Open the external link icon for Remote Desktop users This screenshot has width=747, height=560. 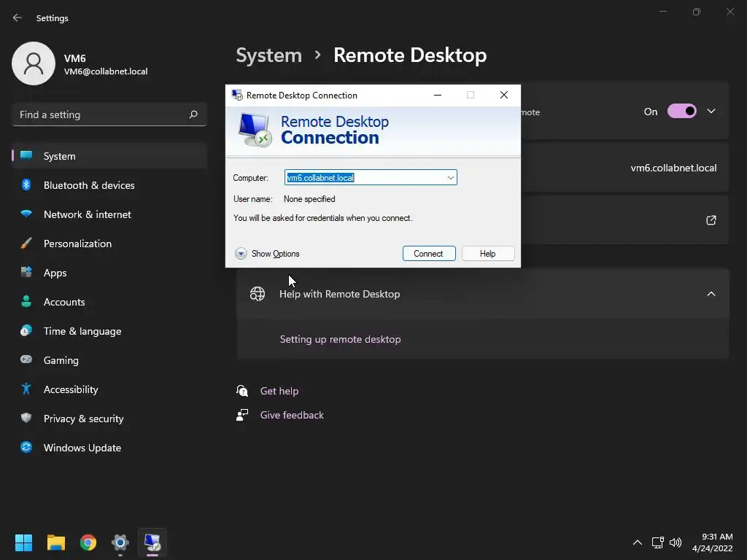(711, 220)
